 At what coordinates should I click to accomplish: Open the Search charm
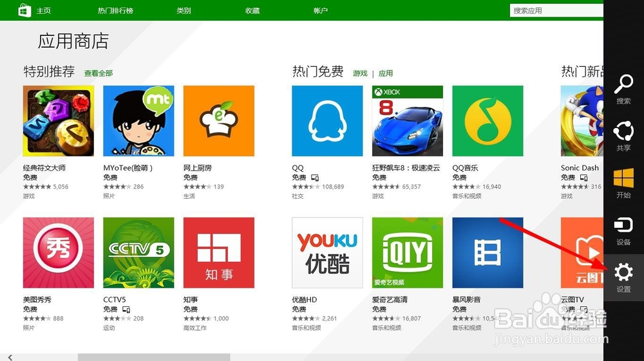click(623, 89)
